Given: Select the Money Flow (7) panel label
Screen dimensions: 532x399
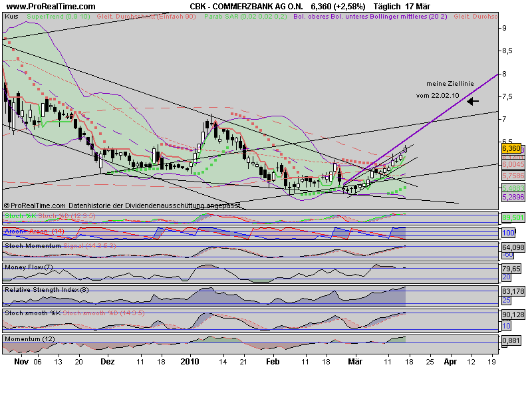Looking at the screenshot, I should pos(29,267).
